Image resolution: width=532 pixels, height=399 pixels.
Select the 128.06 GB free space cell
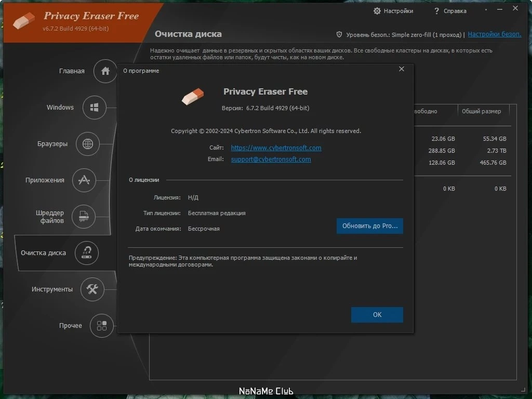442,163
